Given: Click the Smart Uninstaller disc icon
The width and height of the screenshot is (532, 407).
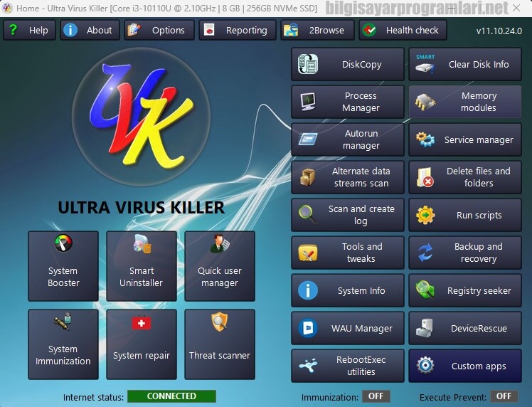Looking at the screenshot, I should coord(142,243).
